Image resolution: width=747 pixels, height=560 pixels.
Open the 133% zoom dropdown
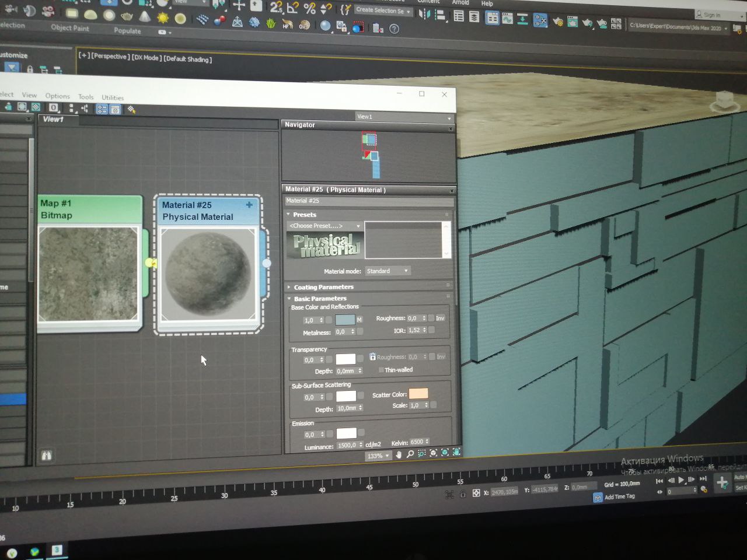tap(378, 456)
